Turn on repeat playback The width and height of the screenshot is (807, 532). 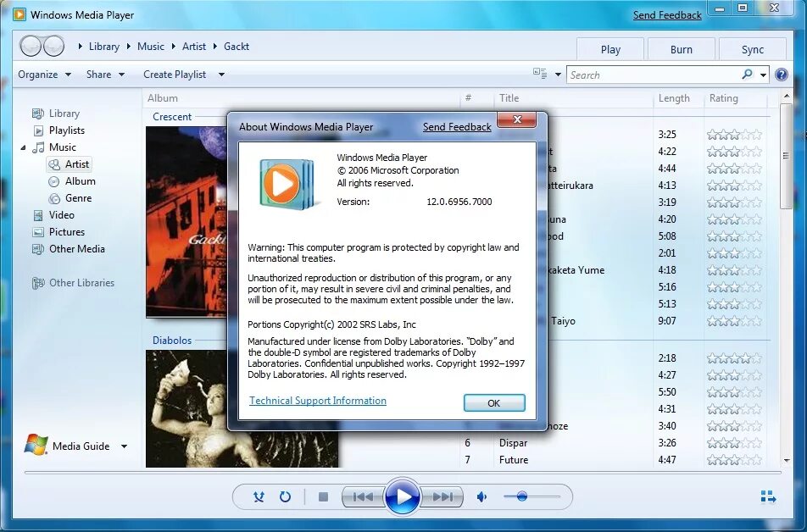click(285, 496)
